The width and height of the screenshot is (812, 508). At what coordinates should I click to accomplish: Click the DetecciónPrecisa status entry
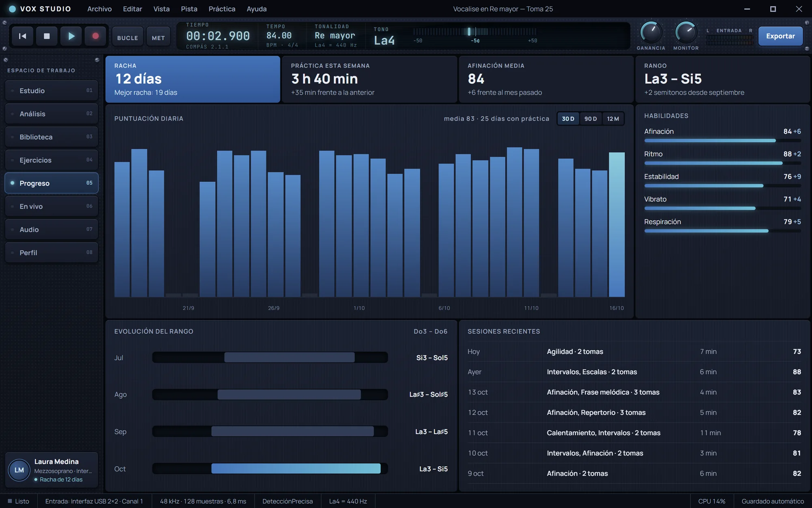[x=287, y=501]
